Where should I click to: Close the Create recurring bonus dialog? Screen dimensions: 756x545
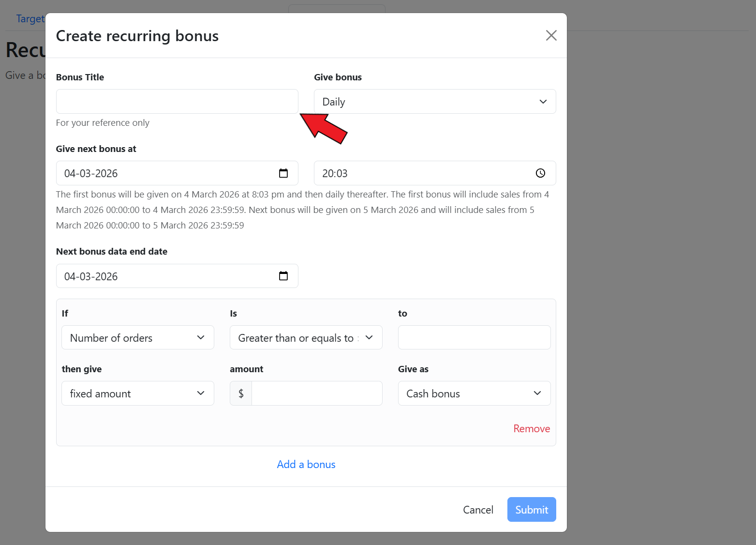[x=551, y=35]
